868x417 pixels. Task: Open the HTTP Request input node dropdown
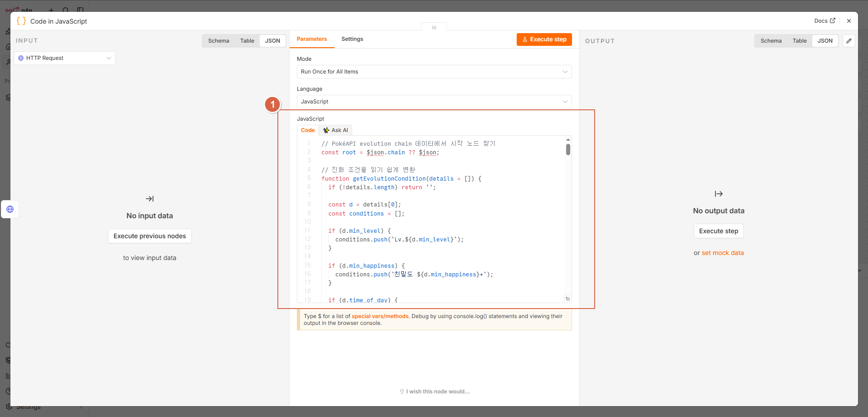[x=65, y=58]
